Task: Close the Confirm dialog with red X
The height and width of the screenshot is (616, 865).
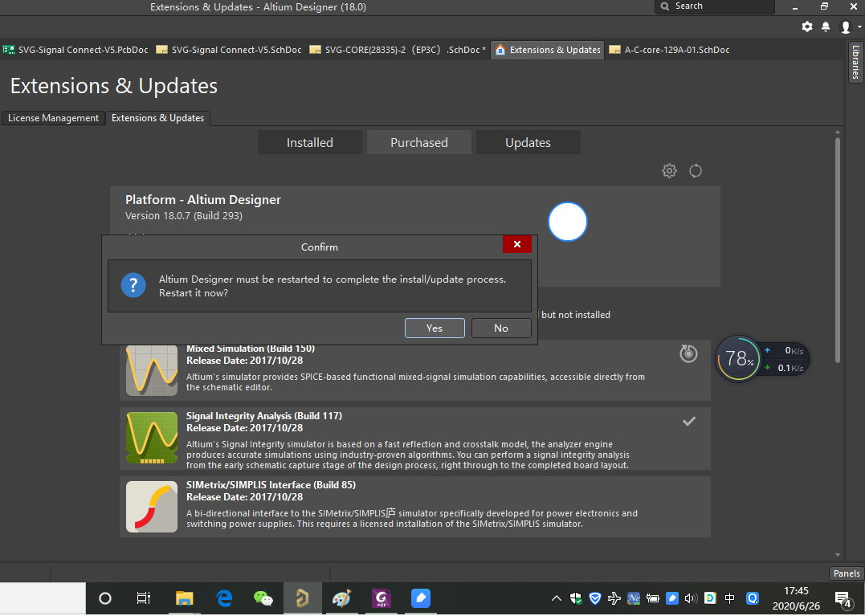Action: 517,244
